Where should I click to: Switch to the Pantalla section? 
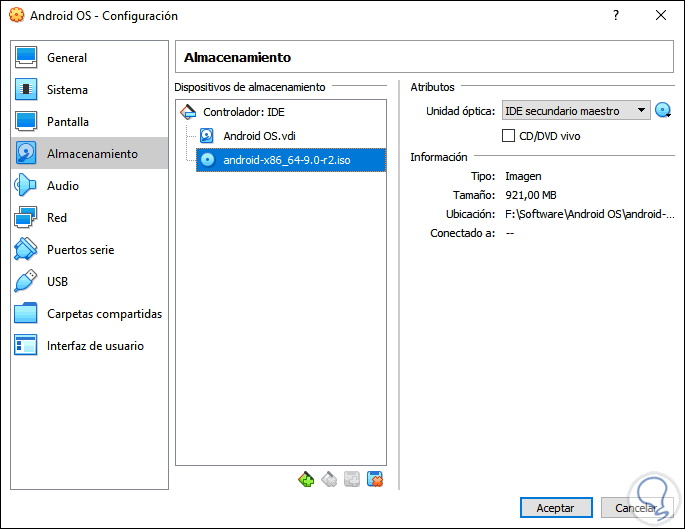(67, 122)
